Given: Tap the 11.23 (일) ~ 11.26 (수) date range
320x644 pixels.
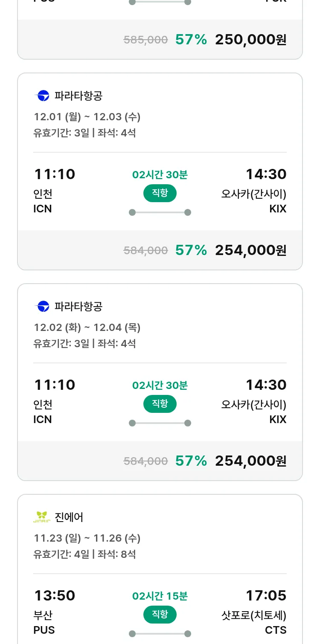Looking at the screenshot, I should pos(87,538).
